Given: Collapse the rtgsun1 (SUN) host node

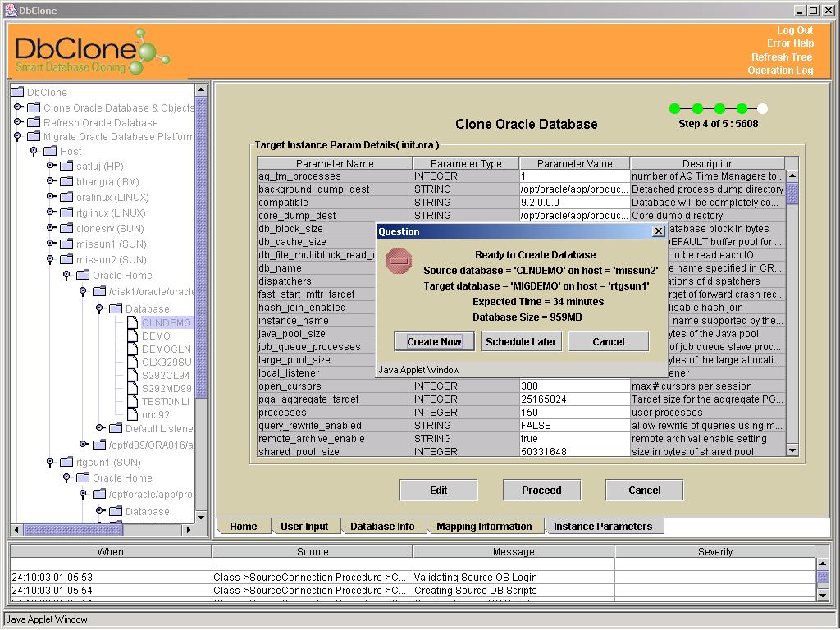Looking at the screenshot, I should coord(50,462).
